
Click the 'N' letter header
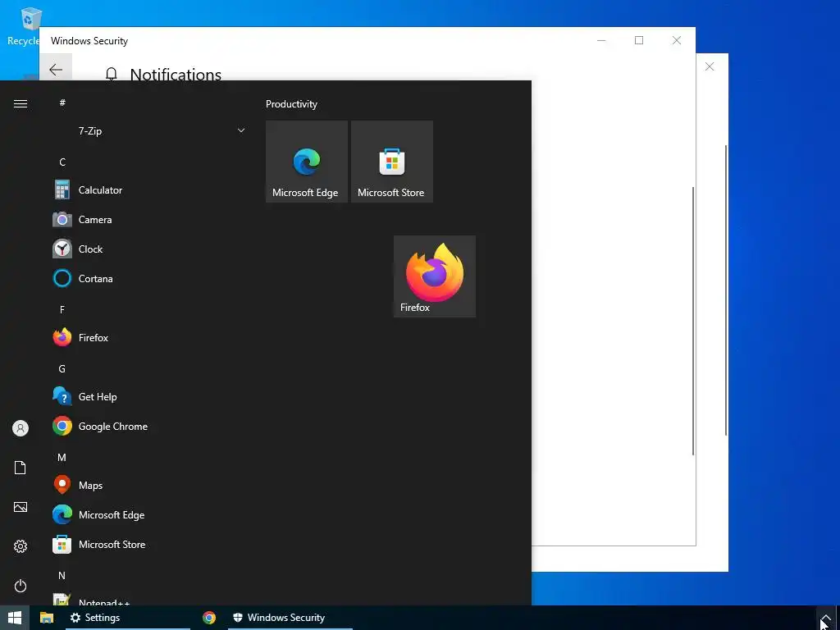pos(62,575)
